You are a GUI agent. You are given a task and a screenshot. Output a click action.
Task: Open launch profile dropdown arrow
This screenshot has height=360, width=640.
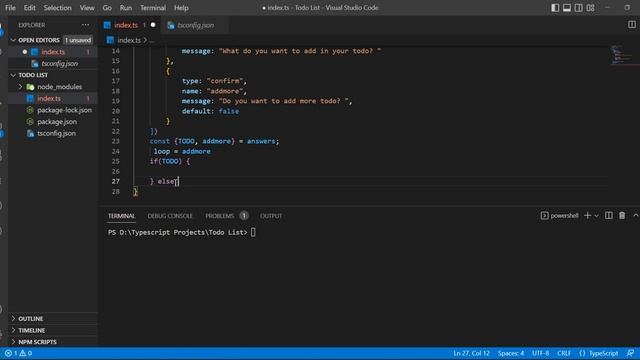tap(596, 216)
